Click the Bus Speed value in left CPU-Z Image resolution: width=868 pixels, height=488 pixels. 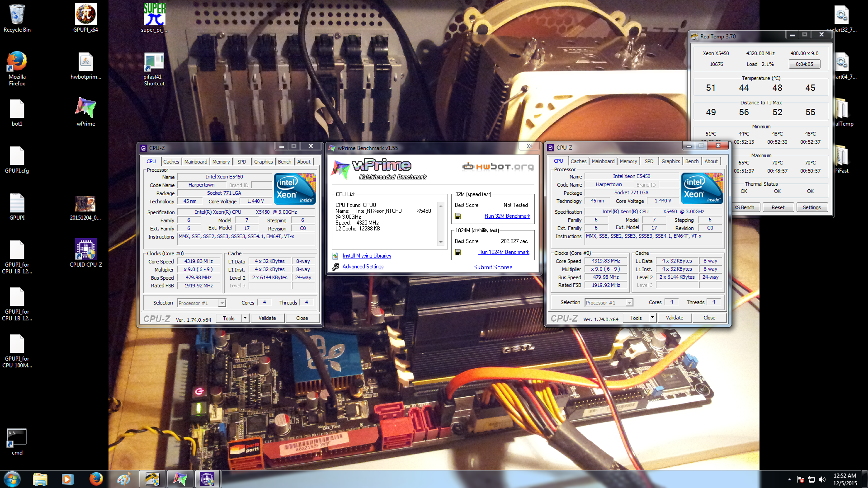(x=198, y=278)
